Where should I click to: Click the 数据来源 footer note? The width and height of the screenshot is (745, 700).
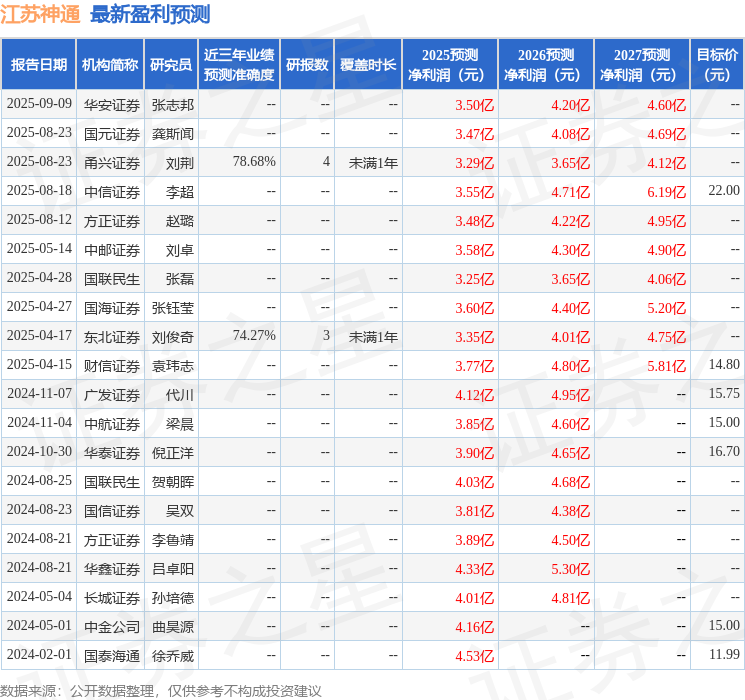tap(161, 691)
